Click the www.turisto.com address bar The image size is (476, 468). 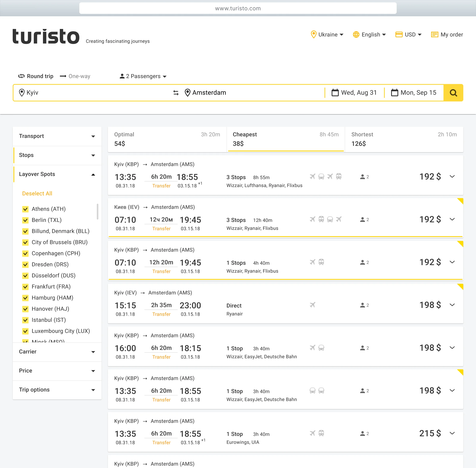point(238,8)
